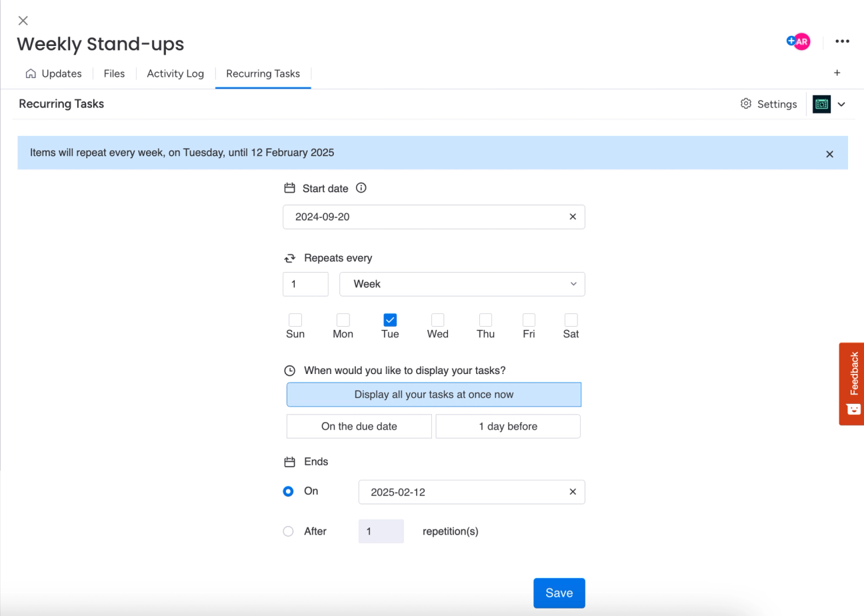Choose the 1 day before option

tap(507, 426)
